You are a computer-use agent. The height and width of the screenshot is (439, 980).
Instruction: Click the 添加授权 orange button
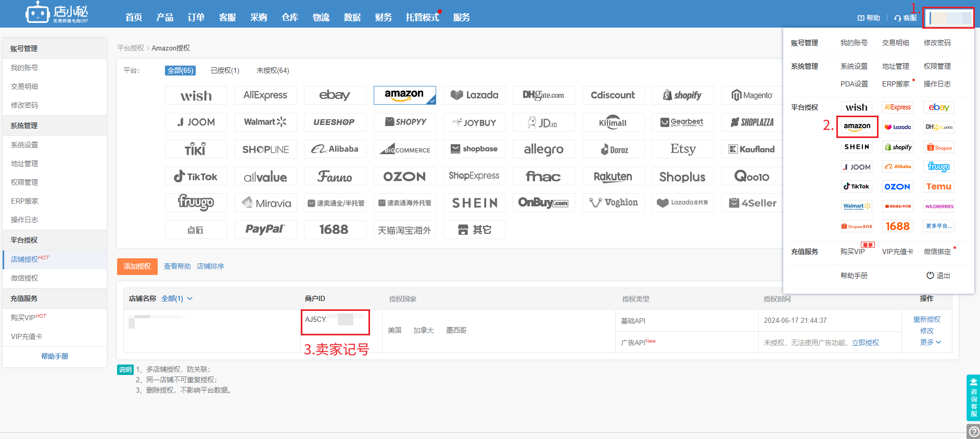137,266
